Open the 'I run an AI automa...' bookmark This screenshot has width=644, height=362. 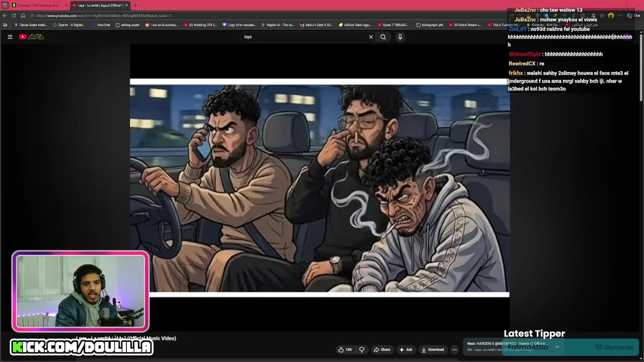(x=162, y=25)
